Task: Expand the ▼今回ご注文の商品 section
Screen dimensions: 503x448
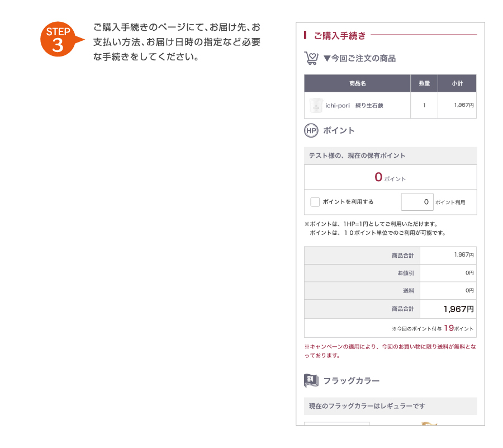Action: pyautogui.click(x=359, y=58)
